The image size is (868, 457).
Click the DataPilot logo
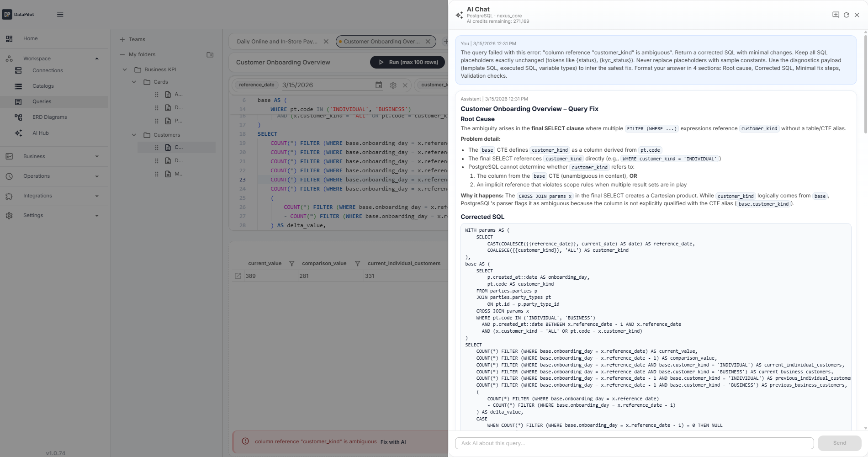pos(18,14)
